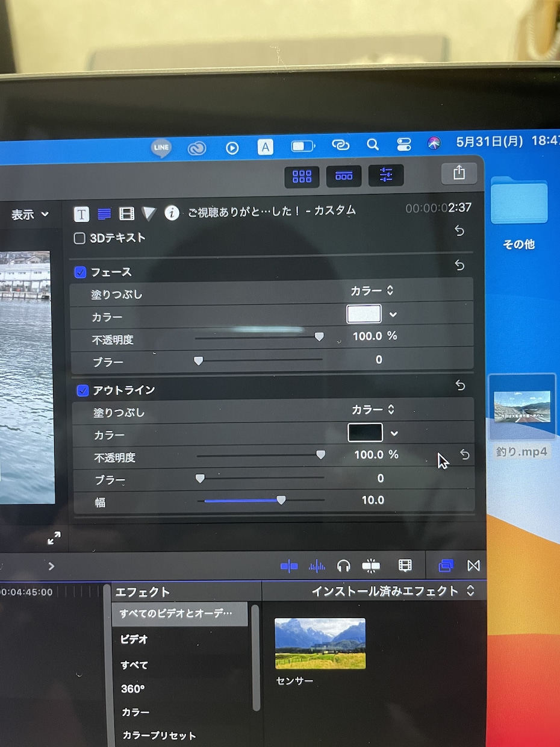Open フェース 塗りつぶし カラー popup

click(372, 290)
